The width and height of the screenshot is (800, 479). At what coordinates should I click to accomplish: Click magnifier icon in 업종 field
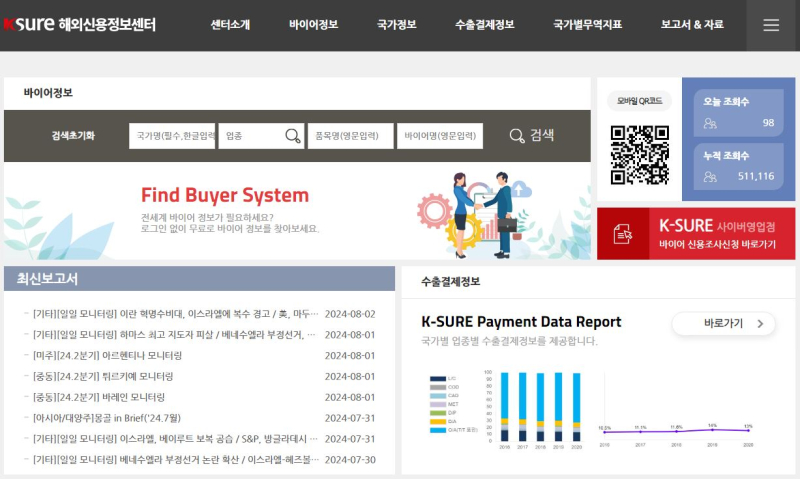(293, 136)
